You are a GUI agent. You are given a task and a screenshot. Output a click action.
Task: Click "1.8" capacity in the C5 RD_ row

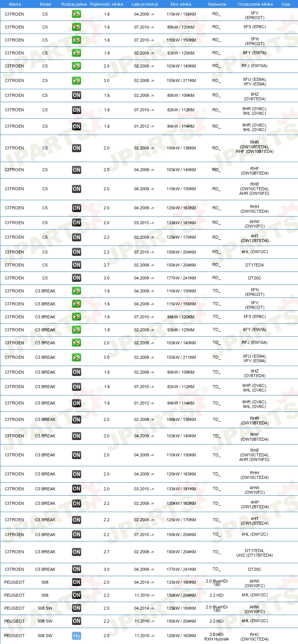[x=107, y=53]
